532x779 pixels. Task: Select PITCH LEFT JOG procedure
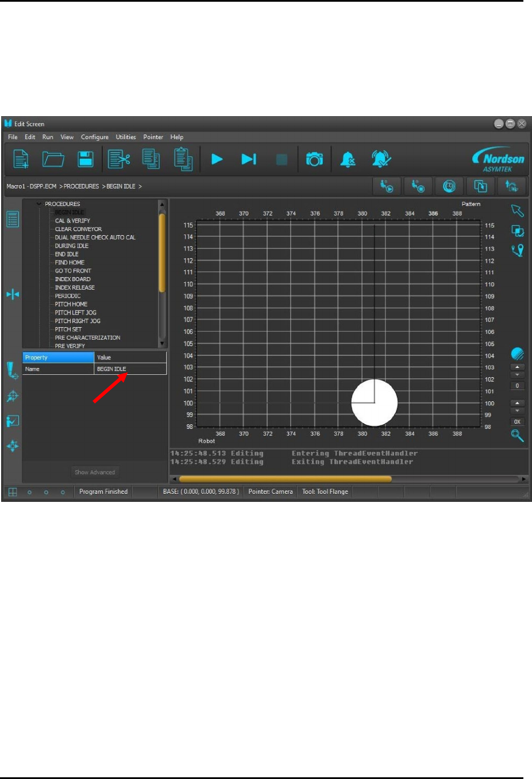coord(75,313)
